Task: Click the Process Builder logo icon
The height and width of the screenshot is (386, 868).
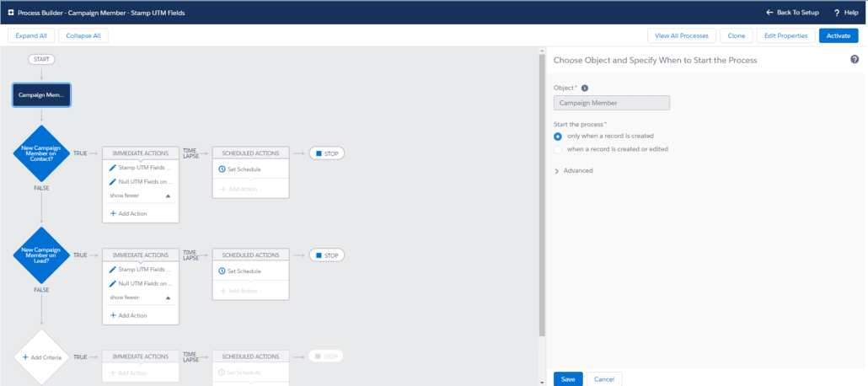Action: [x=9, y=13]
